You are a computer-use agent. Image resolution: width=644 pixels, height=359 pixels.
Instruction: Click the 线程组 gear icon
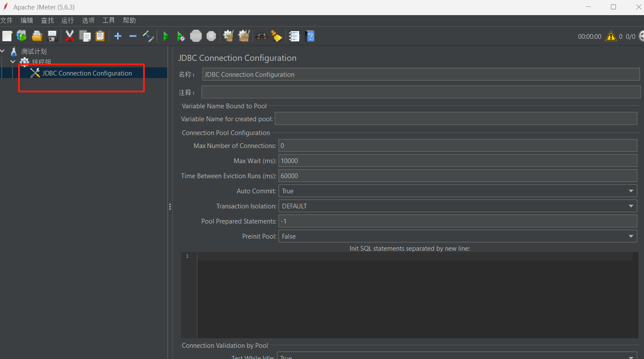[x=25, y=62]
